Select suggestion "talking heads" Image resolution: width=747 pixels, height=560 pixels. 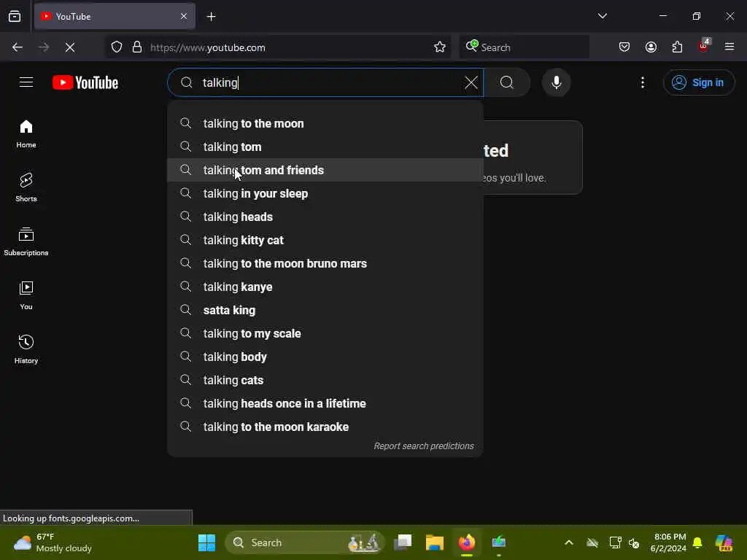pos(325,217)
